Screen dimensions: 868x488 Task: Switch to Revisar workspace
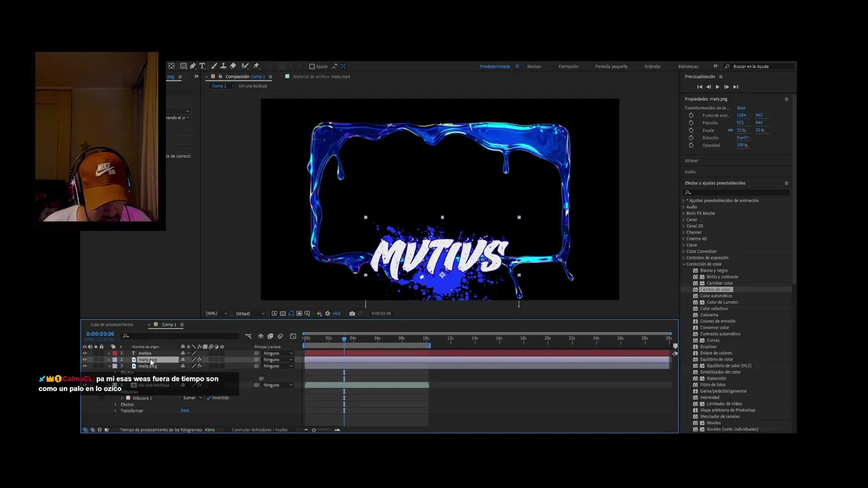pyautogui.click(x=534, y=66)
